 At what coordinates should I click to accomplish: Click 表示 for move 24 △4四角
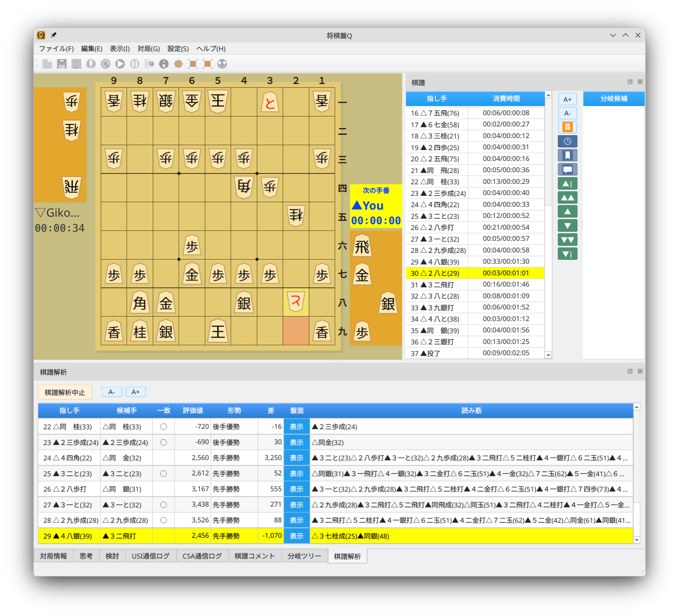point(297,458)
